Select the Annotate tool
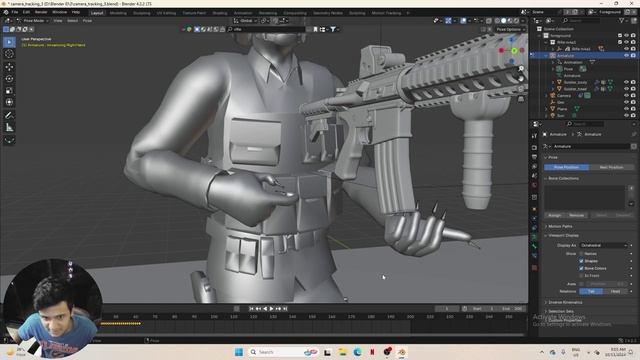Screen dimensions: 640x360 click(9, 116)
